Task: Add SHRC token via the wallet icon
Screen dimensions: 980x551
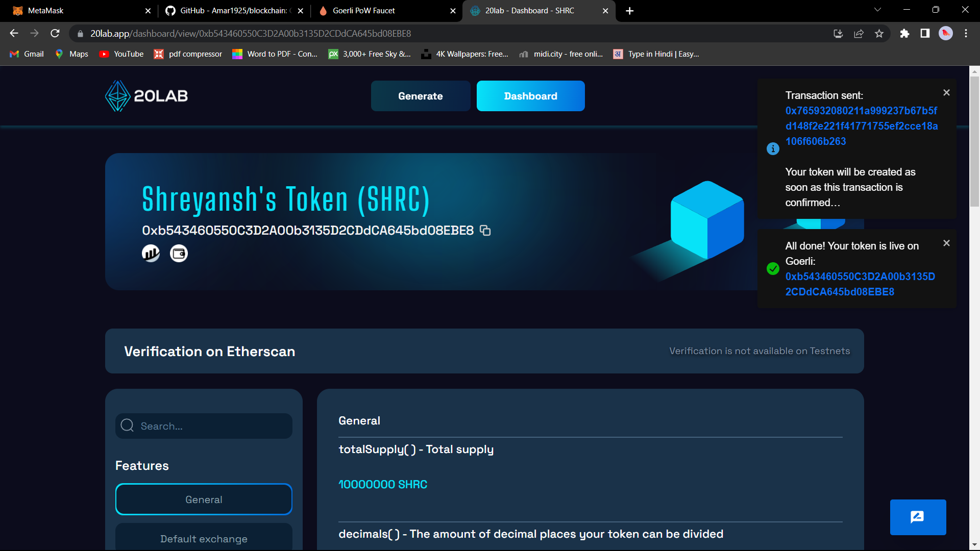Action: point(179,253)
